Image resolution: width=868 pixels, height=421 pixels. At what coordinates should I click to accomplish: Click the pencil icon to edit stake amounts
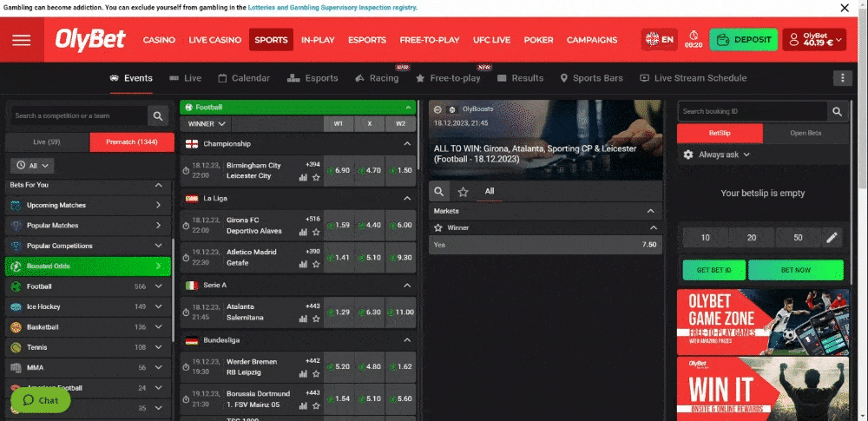point(832,238)
